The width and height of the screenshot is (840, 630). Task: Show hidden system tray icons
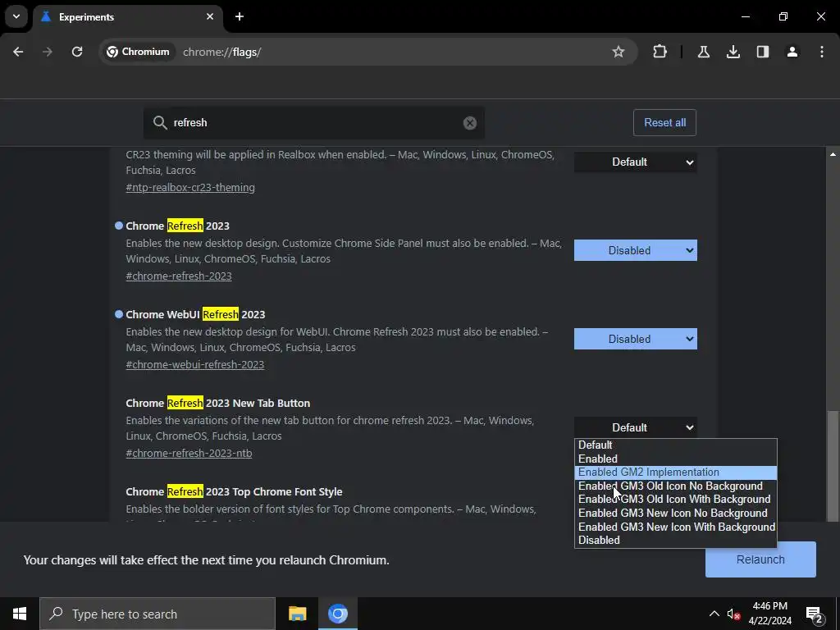pyautogui.click(x=714, y=614)
